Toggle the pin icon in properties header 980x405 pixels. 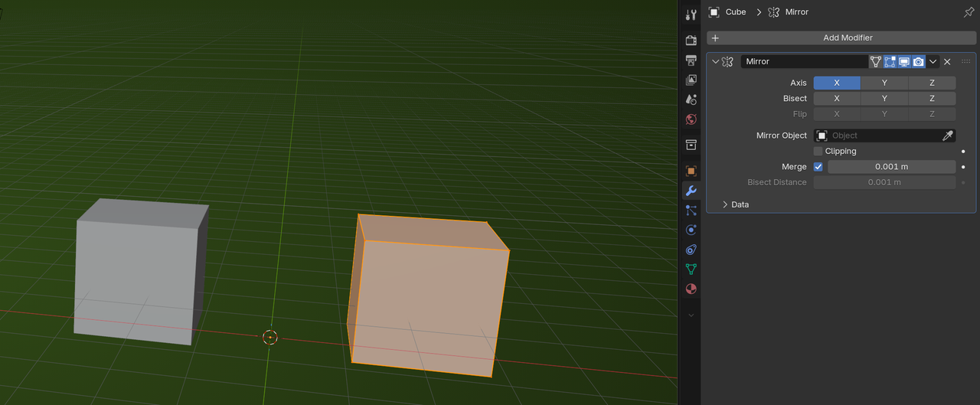pos(969,12)
